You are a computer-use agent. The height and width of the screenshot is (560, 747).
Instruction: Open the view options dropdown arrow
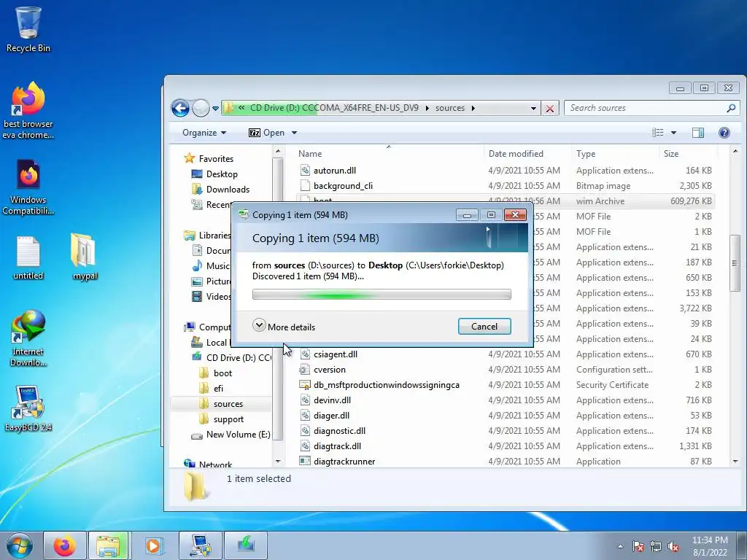point(673,133)
